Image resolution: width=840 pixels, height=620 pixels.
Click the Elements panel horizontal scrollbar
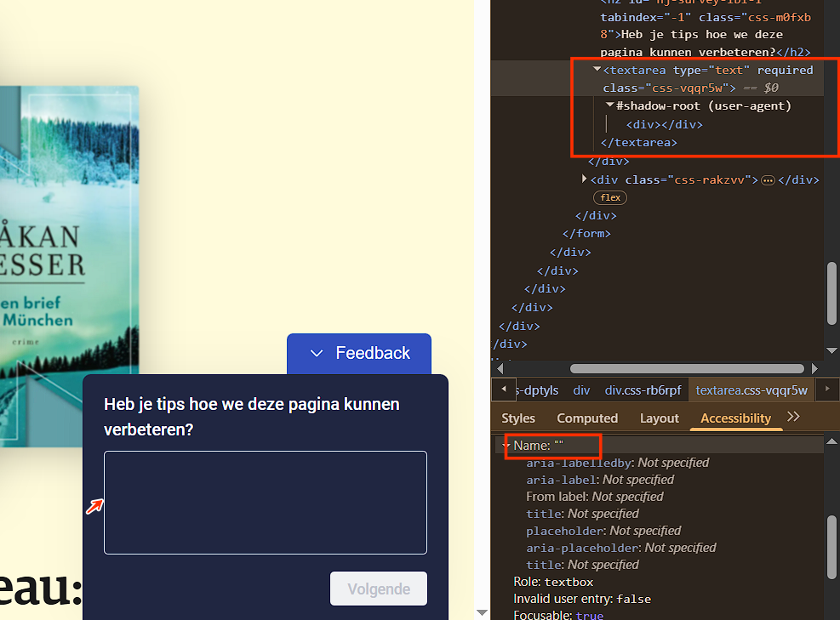pyautogui.click(x=687, y=369)
